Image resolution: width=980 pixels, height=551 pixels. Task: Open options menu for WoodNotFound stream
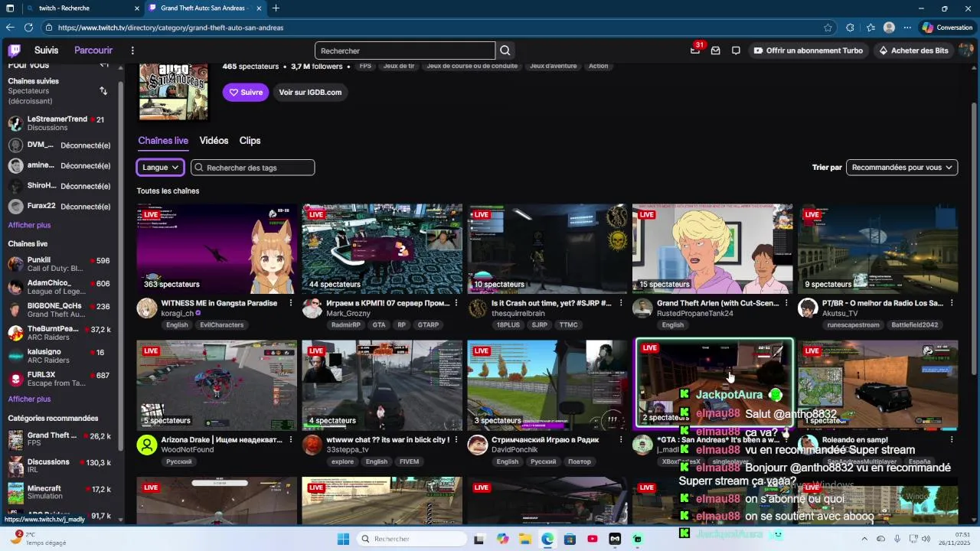point(291,440)
